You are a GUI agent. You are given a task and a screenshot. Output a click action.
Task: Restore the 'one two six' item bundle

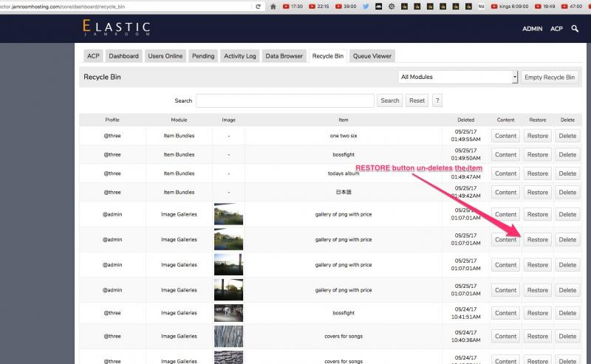[537, 136]
